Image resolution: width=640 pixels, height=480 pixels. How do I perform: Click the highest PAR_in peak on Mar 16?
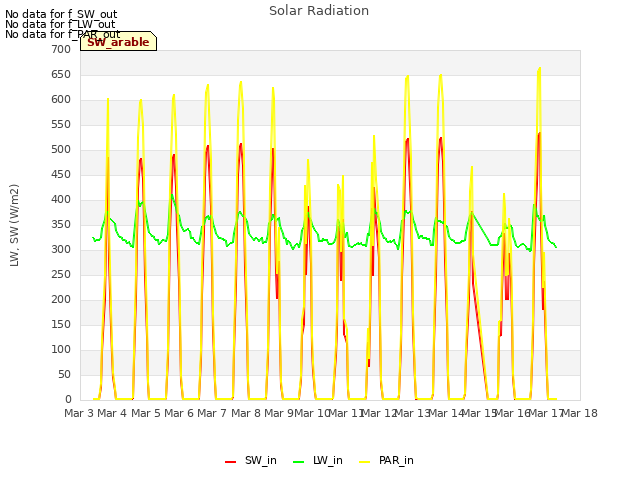pos(540,68)
